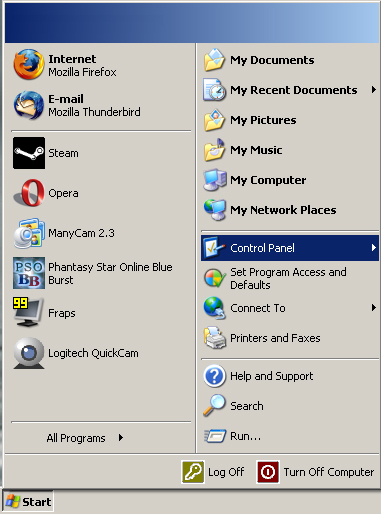The image size is (381, 514).
Task: Click the red Opera icon
Action: (x=29, y=193)
